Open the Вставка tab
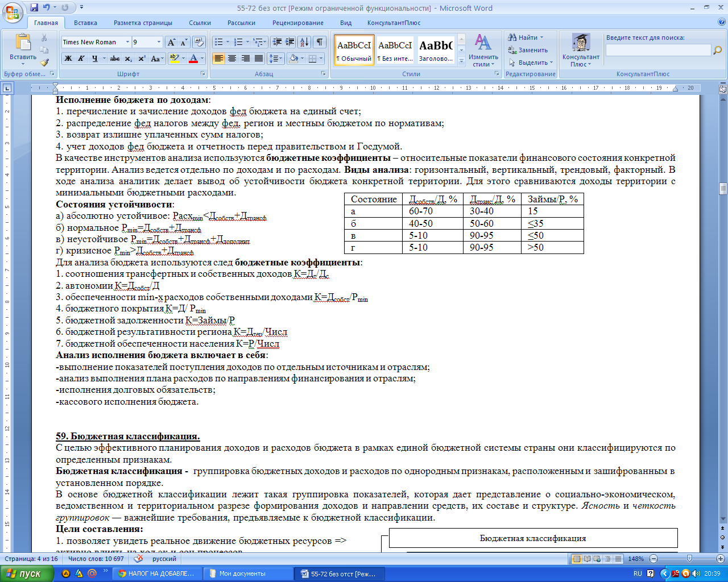 (85, 23)
